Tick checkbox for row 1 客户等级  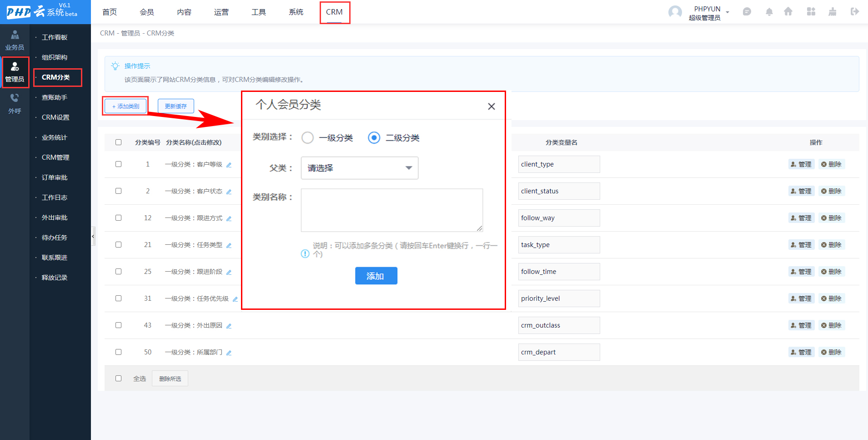click(x=118, y=164)
